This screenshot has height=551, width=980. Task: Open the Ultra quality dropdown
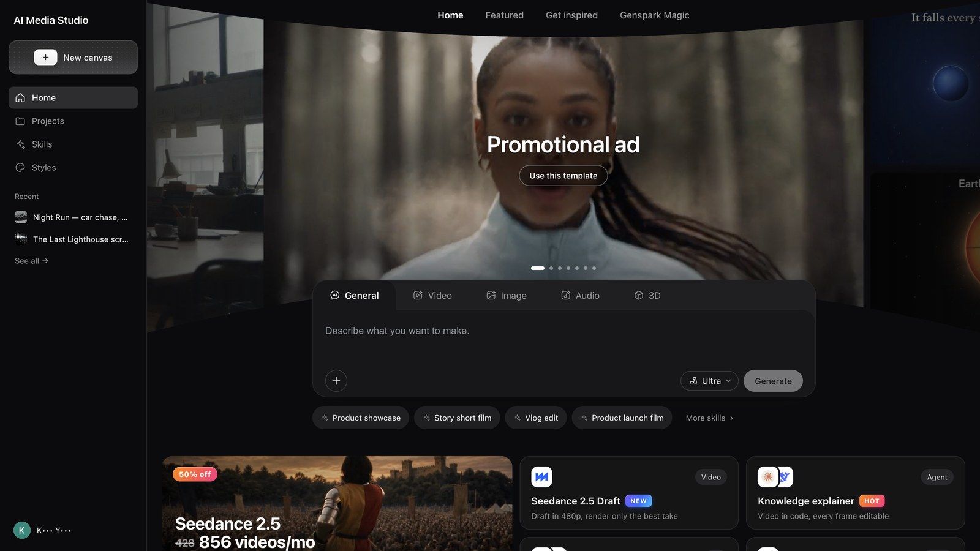coord(709,381)
